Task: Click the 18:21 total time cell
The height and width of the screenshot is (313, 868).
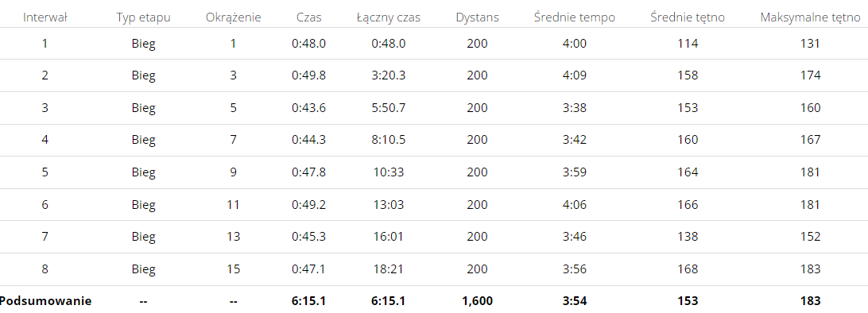Action: 389,269
